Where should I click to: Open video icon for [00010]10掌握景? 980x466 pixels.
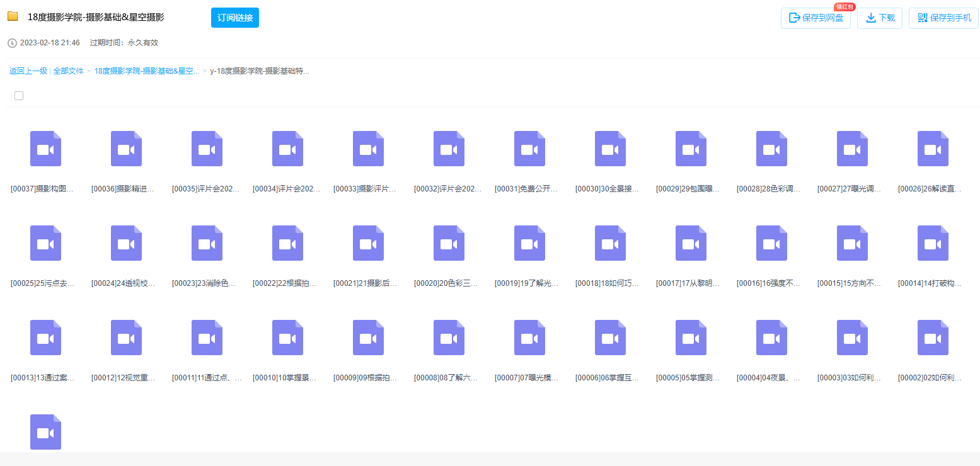pos(287,338)
